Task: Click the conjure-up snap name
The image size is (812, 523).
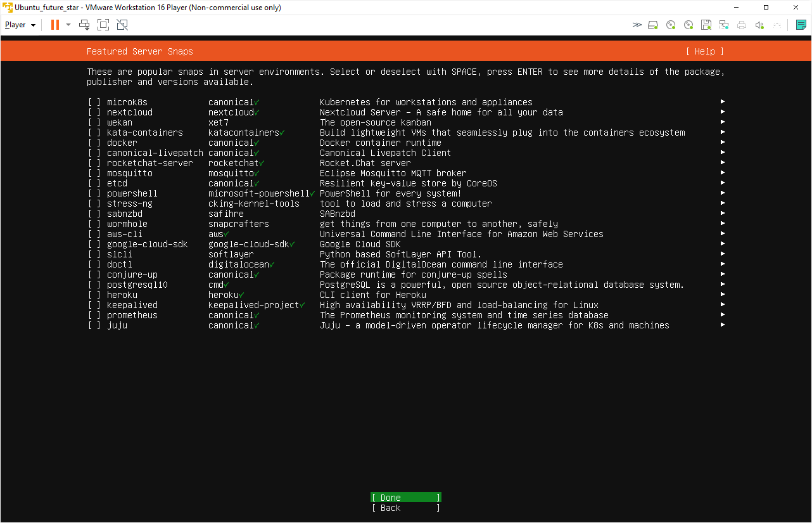Action: [132, 274]
